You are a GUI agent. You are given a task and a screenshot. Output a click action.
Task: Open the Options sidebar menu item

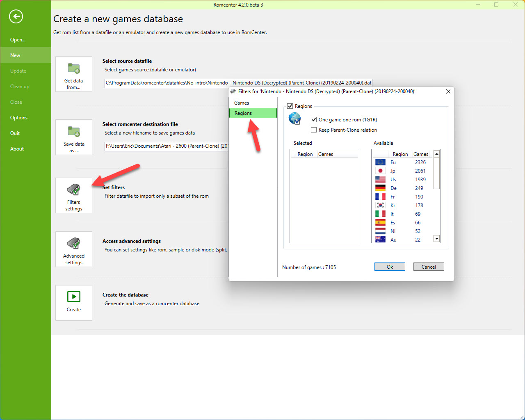(19, 118)
